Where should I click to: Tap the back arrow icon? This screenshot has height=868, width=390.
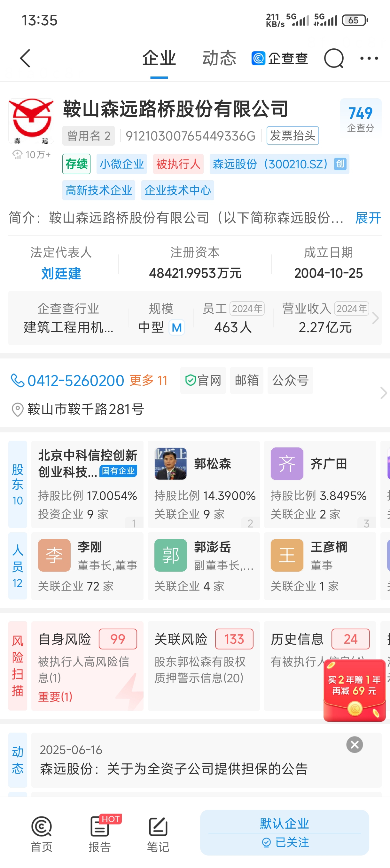(x=25, y=58)
